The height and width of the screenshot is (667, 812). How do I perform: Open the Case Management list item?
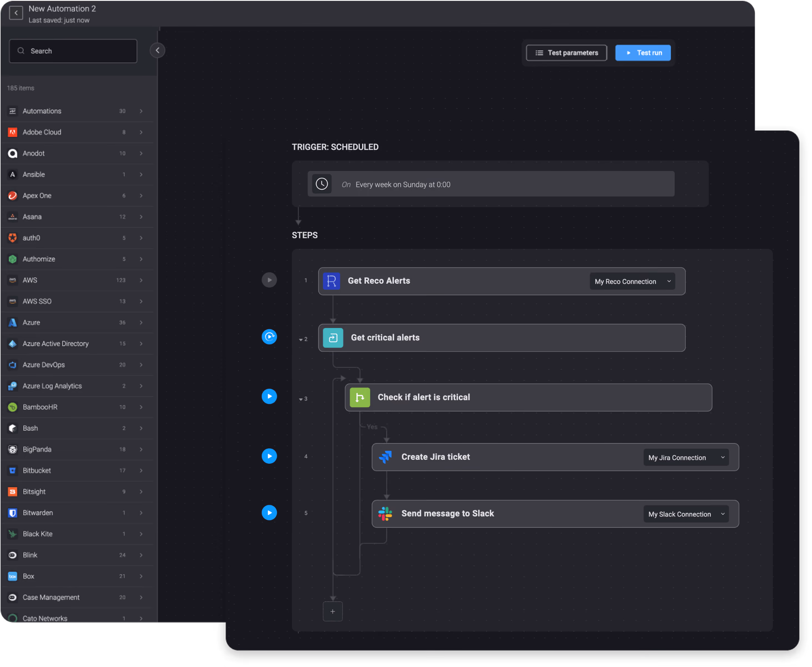[x=77, y=598]
